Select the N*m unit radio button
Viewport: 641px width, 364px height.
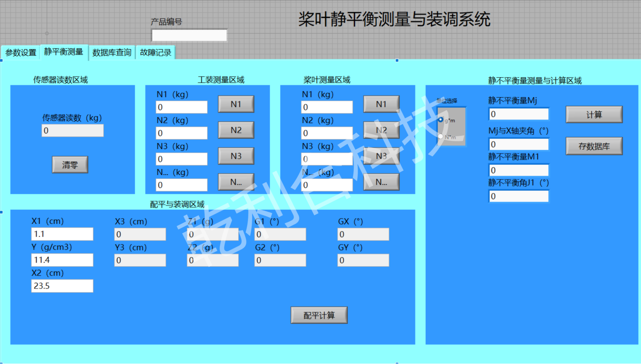pyautogui.click(x=441, y=136)
